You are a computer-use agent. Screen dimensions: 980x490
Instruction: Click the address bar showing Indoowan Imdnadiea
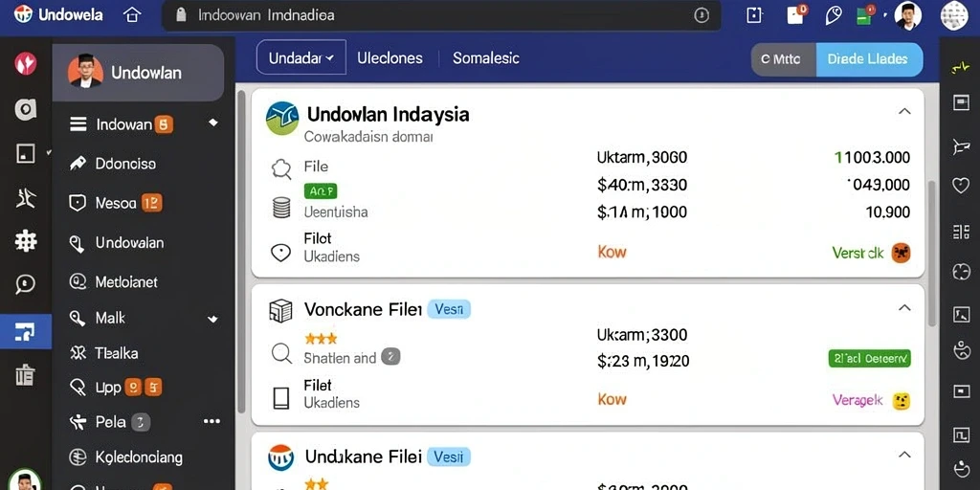point(441,15)
